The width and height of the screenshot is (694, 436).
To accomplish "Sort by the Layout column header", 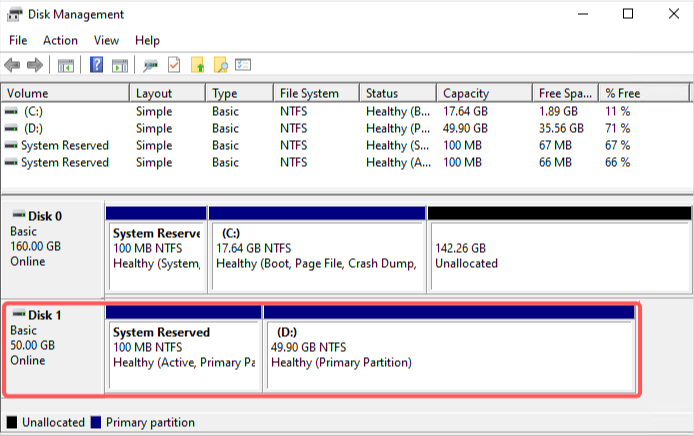I will click(x=168, y=93).
